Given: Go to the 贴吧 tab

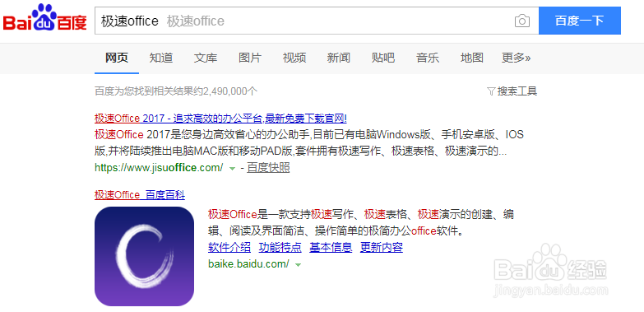Looking at the screenshot, I should point(382,58).
